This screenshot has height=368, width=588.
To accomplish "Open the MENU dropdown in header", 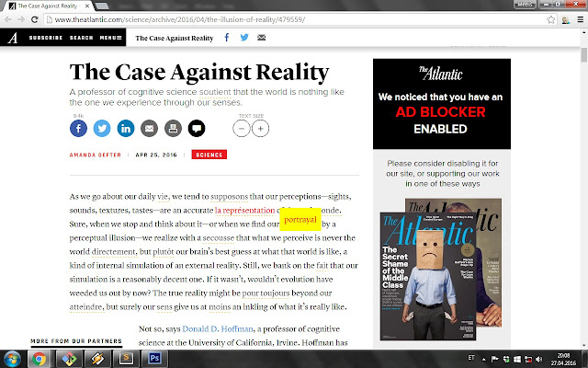I will pyautogui.click(x=110, y=38).
